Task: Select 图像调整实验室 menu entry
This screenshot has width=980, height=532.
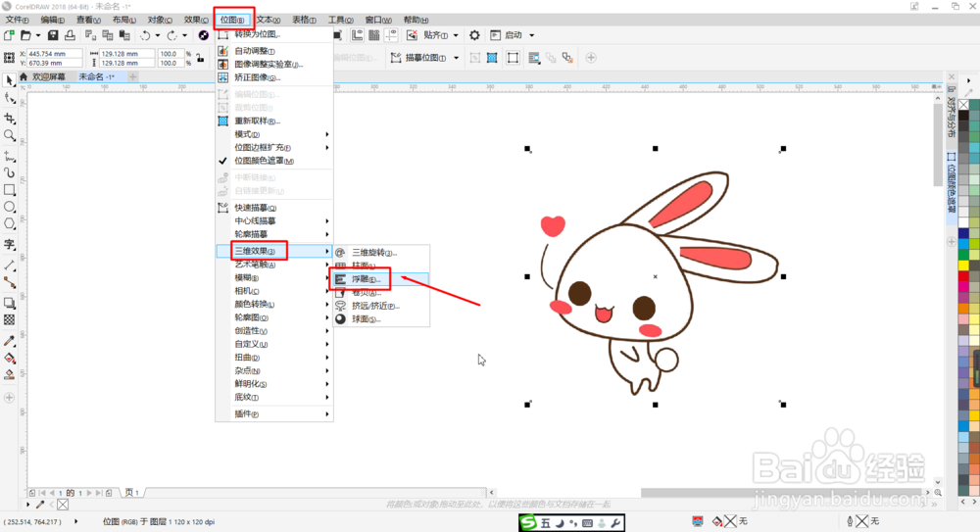Action: [x=273, y=65]
